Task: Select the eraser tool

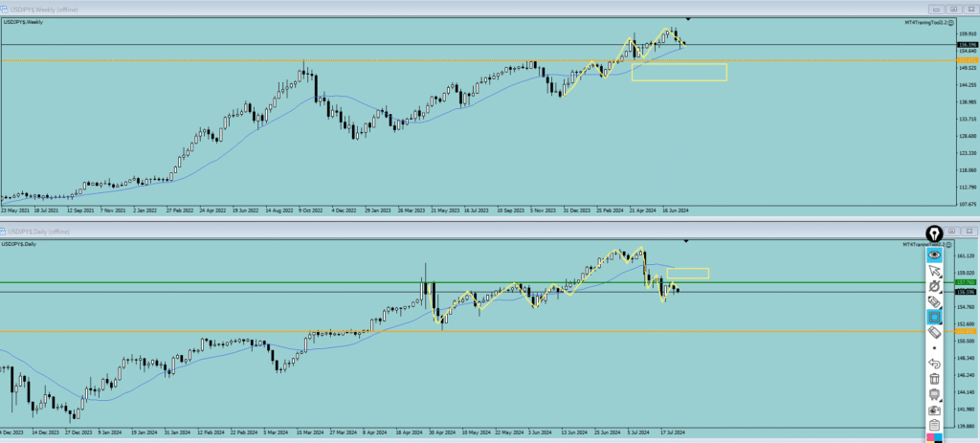Action: coord(935,332)
